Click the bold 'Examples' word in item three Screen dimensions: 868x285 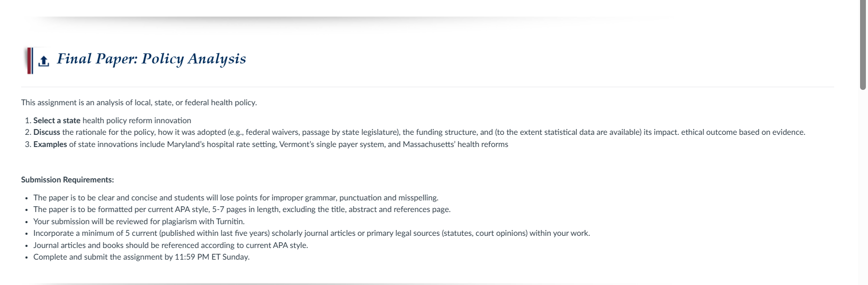(50, 144)
